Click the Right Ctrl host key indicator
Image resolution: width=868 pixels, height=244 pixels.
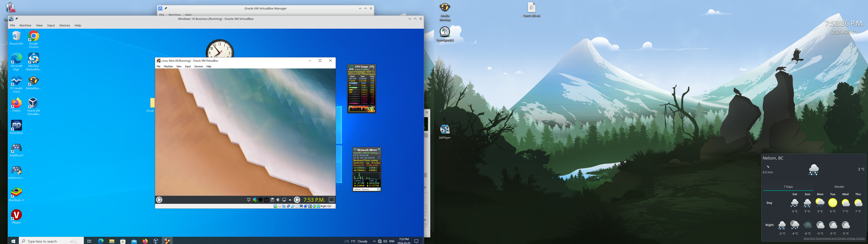point(326,206)
